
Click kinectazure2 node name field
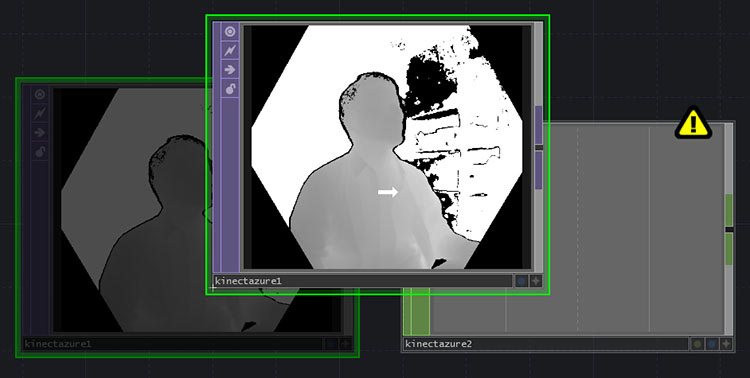[x=546, y=344]
